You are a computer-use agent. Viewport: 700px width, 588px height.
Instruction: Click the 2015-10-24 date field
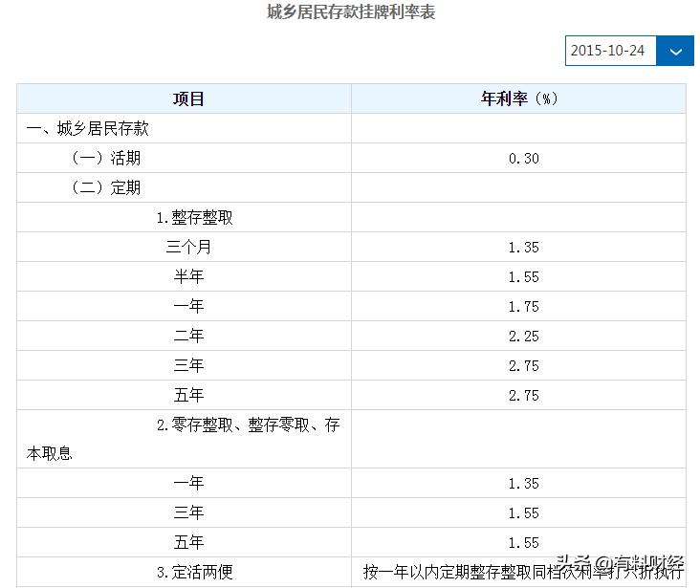coord(609,51)
